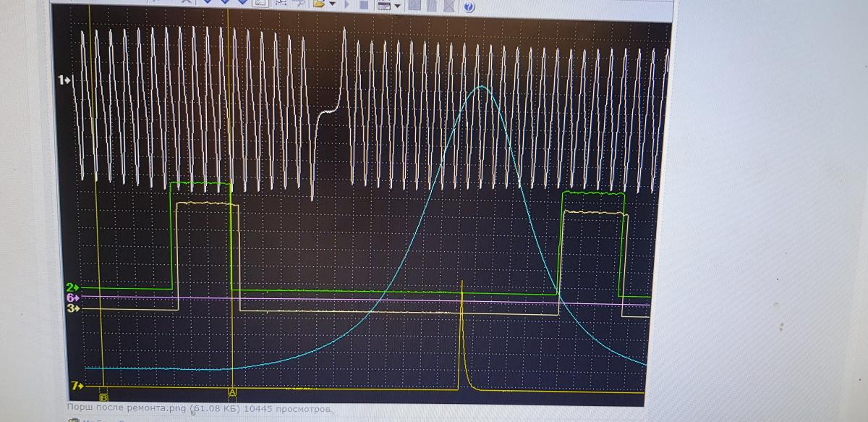Screen dimensions: 868x422
Task: Select the yellow channel 7 marker
Action: (x=77, y=386)
